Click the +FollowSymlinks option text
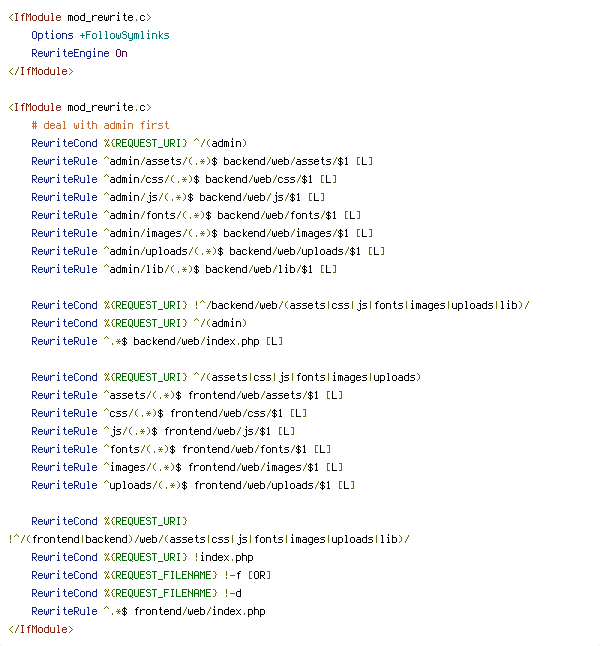 coord(124,35)
